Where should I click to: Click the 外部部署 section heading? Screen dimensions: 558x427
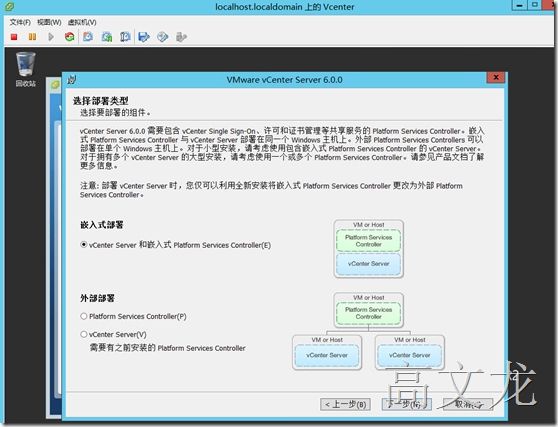click(x=97, y=298)
